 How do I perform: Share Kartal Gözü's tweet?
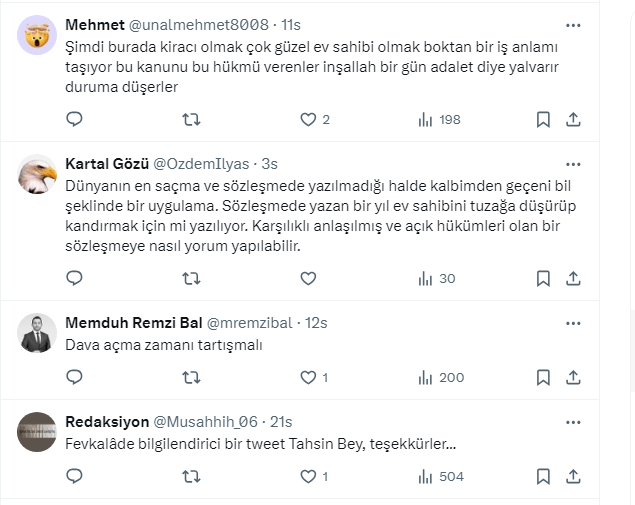573,279
